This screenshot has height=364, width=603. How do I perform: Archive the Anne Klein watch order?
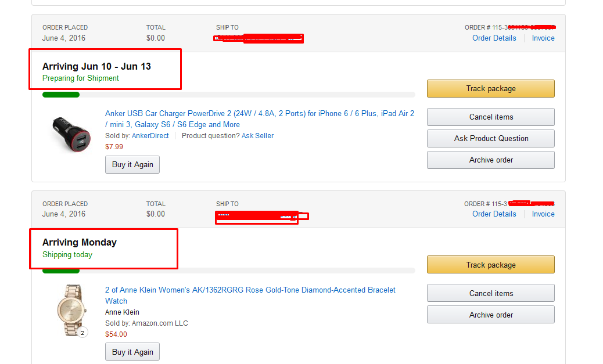[x=490, y=315]
